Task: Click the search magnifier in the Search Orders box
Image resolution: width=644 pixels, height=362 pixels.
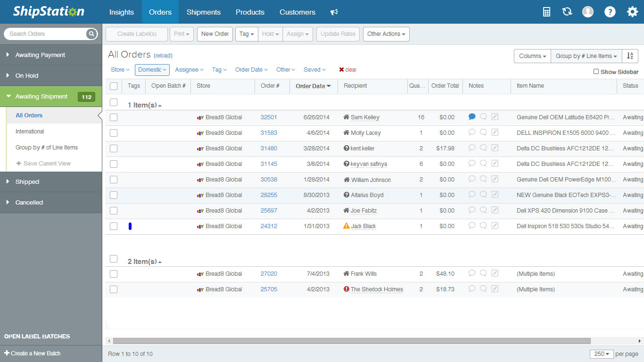Action: (x=91, y=33)
